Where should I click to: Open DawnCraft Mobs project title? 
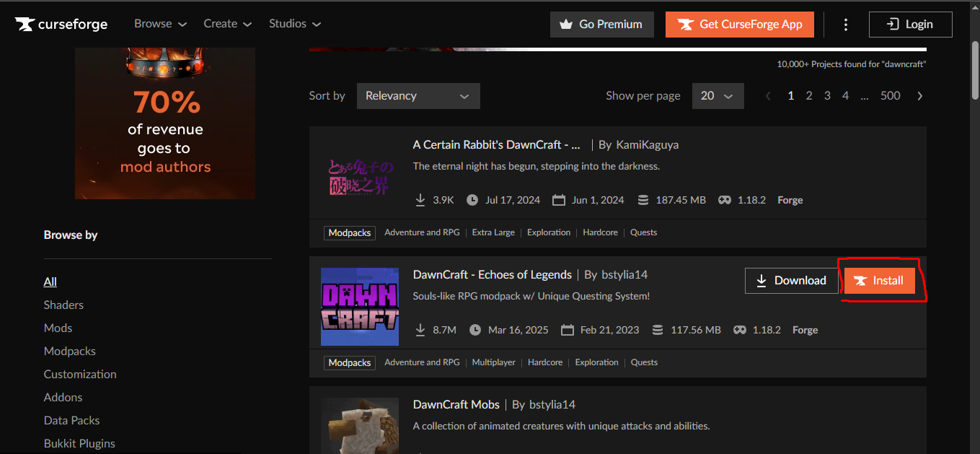(456, 404)
